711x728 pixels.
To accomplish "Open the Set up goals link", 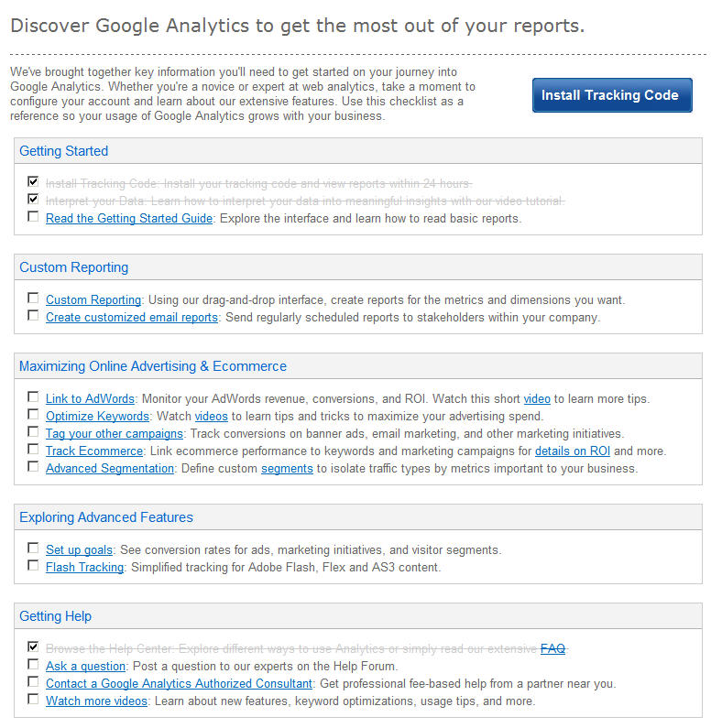I will click(x=80, y=549).
